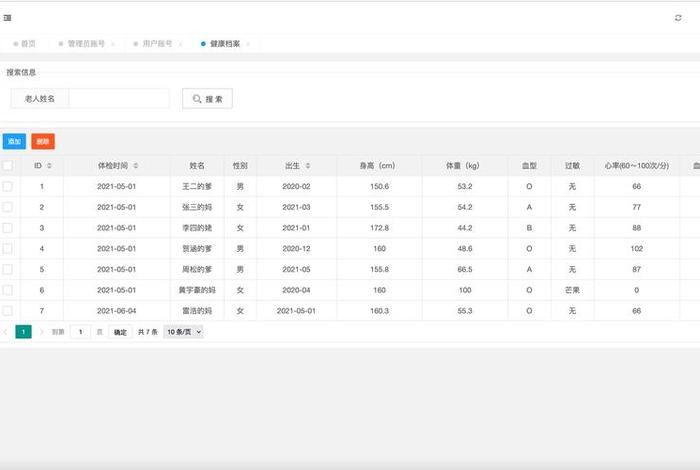
Task: Sort by the ID column arrows
Action: point(49,166)
